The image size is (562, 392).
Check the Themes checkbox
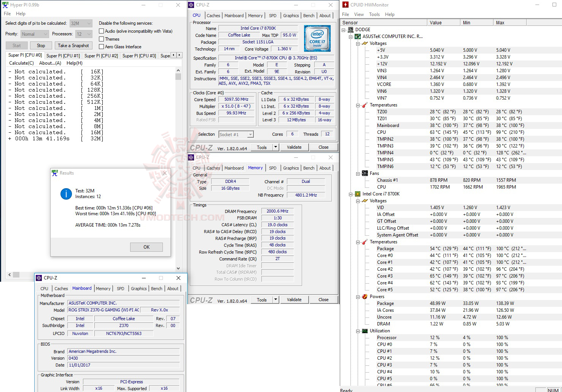[101, 39]
